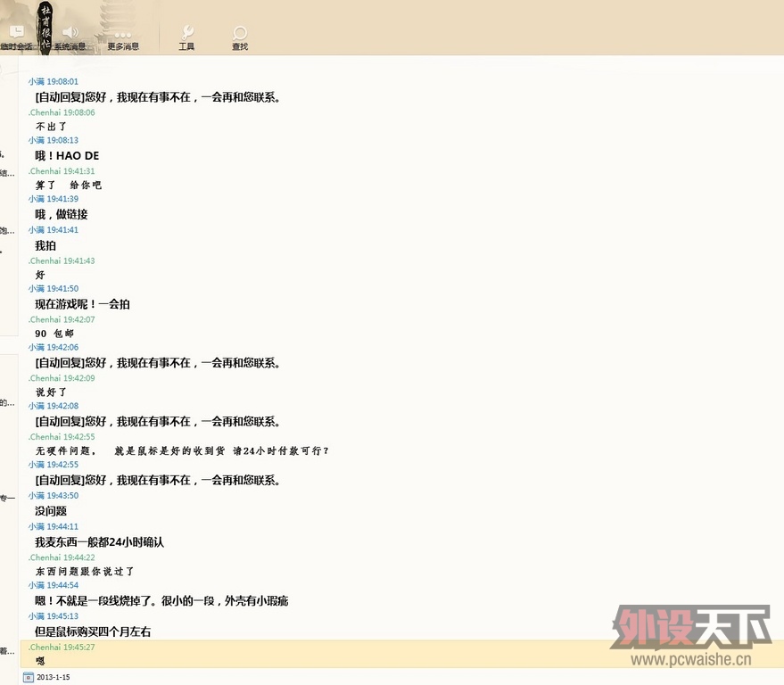Click the header 小满 19:08:01

pyautogui.click(x=54, y=81)
